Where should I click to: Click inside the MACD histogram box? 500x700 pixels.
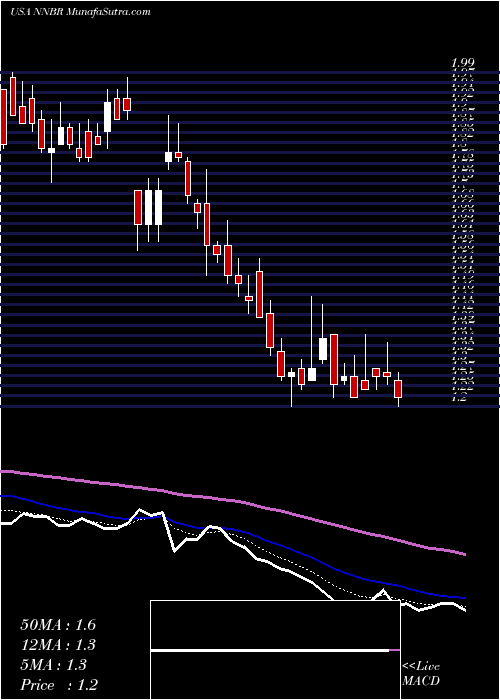click(x=275, y=650)
